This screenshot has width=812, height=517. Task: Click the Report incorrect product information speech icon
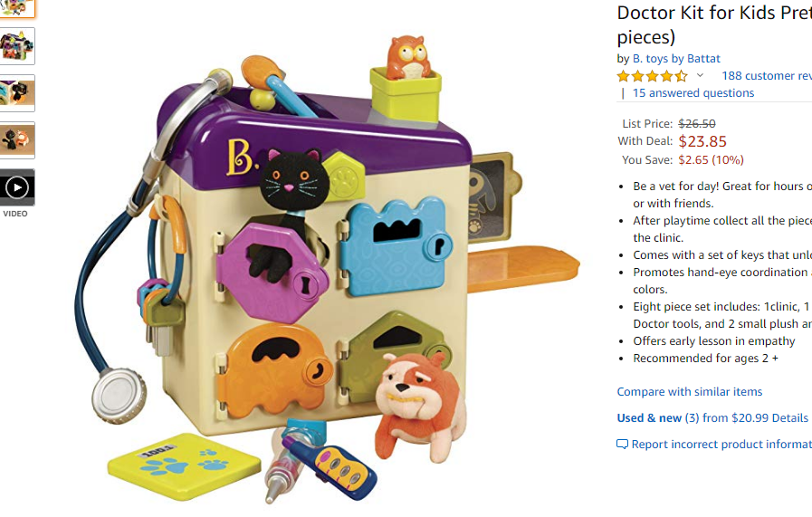(x=622, y=445)
